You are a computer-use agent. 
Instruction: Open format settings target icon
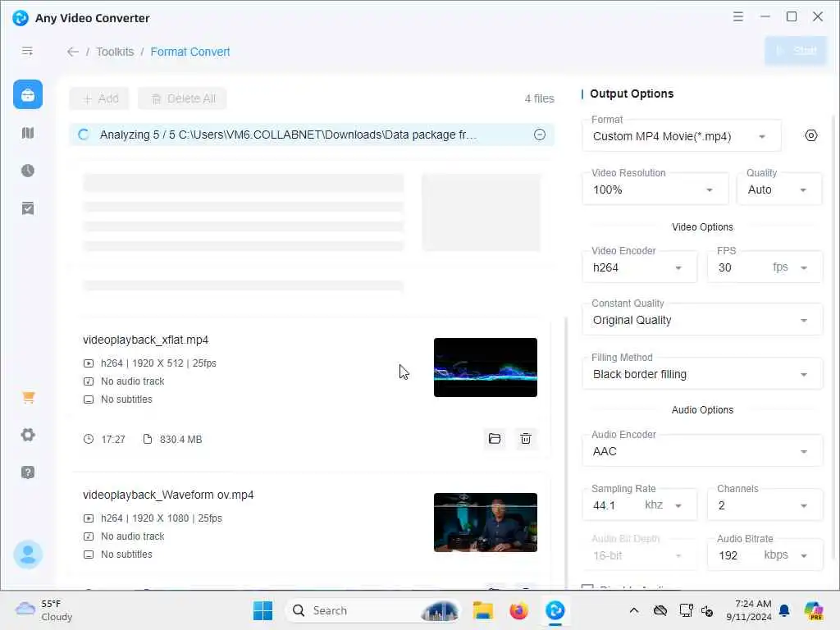coord(811,135)
